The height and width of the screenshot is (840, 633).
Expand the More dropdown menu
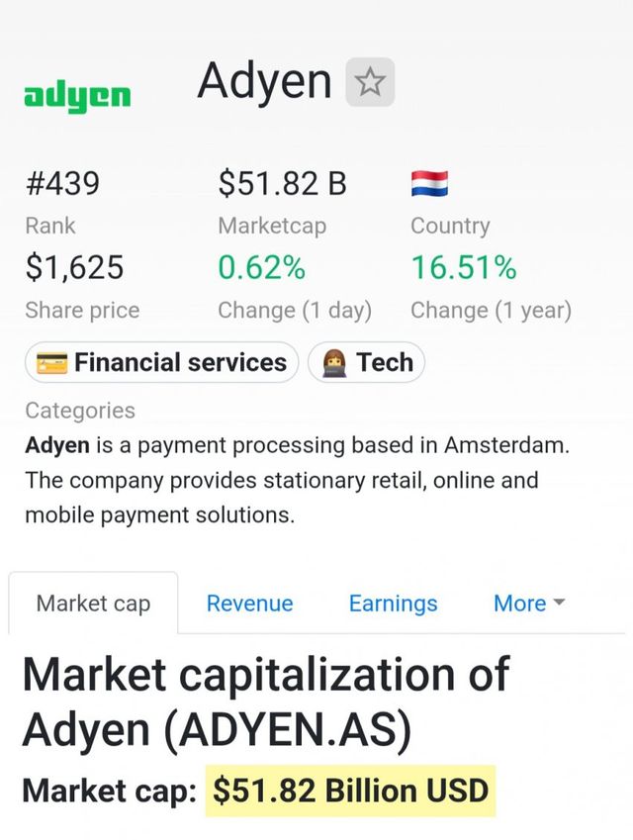pyautogui.click(x=528, y=604)
